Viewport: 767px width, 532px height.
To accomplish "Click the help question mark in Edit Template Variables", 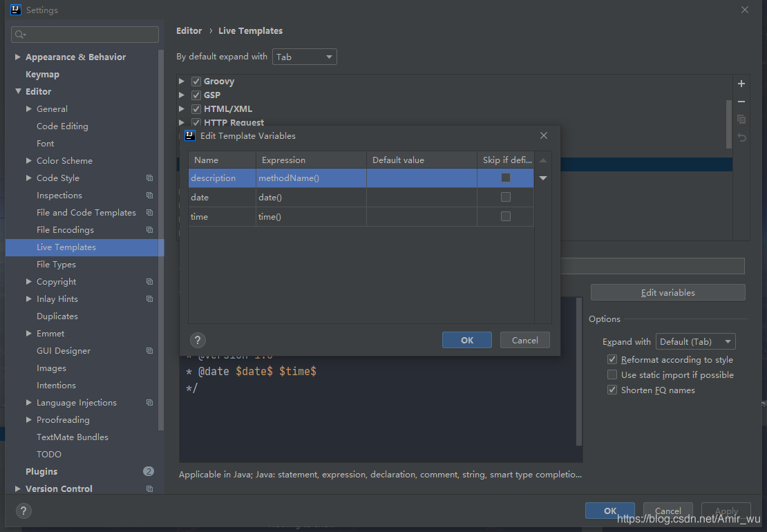I will coord(198,340).
